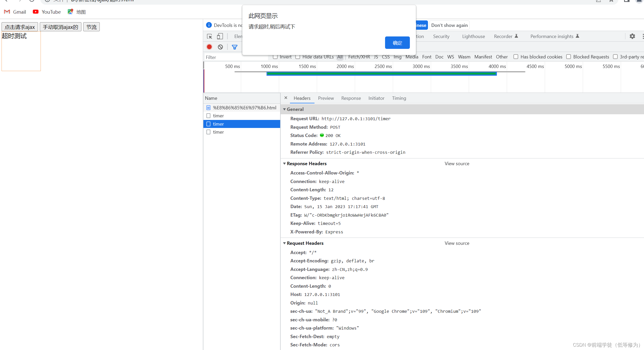Open the Performance insights tab
Image resolution: width=644 pixels, height=350 pixels.
click(x=555, y=36)
